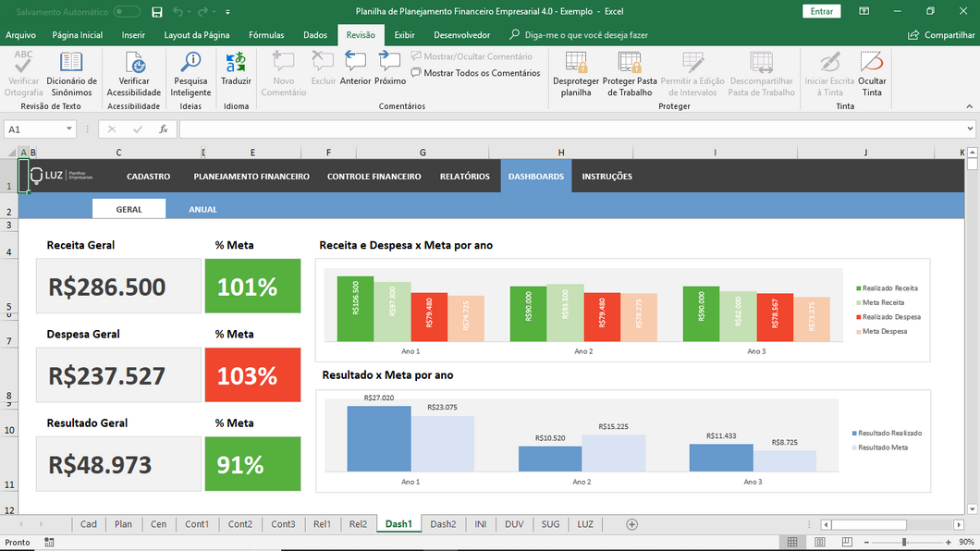
Task: Click Descompartilhar Pasta de Trabalho
Action: (x=761, y=74)
